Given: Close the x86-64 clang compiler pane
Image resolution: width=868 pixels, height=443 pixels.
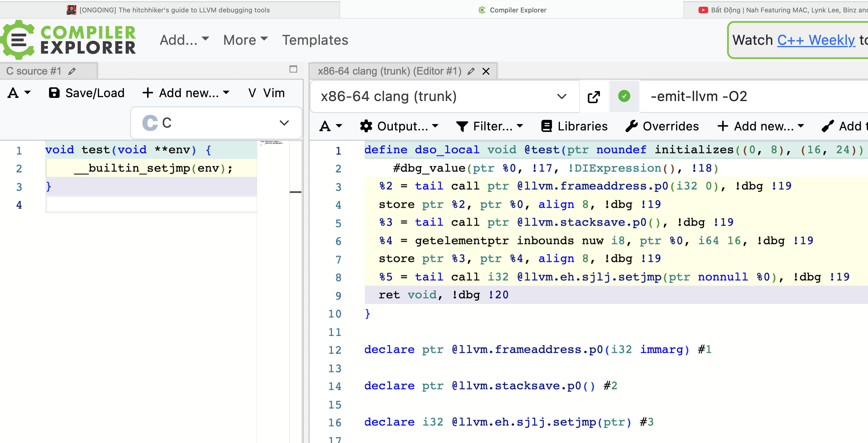Looking at the screenshot, I should tap(485, 71).
